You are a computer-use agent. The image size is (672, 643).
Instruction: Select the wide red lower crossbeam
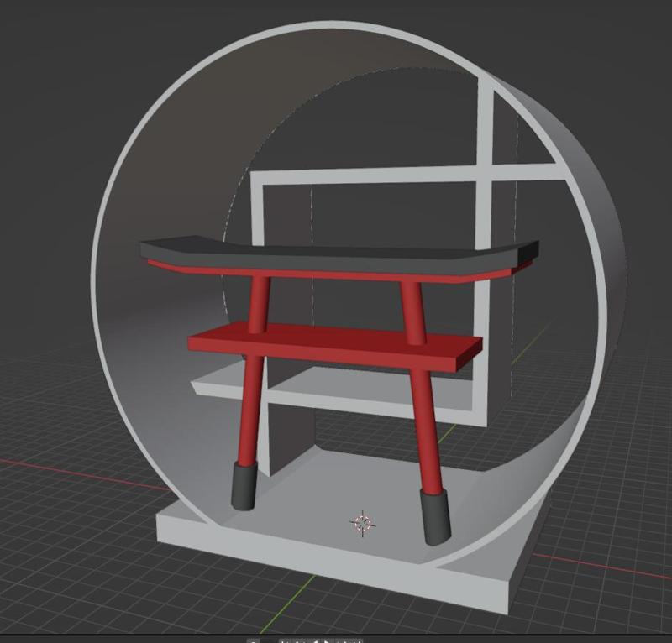point(334,345)
